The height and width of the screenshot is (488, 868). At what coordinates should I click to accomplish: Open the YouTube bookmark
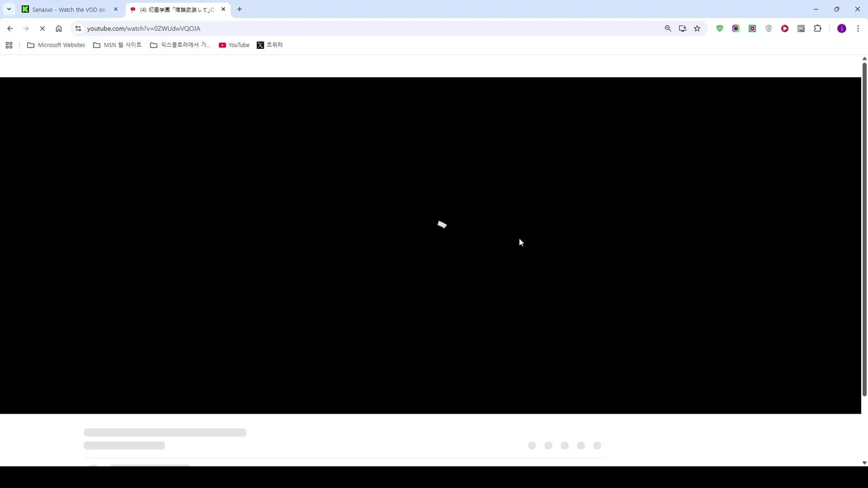click(x=234, y=45)
